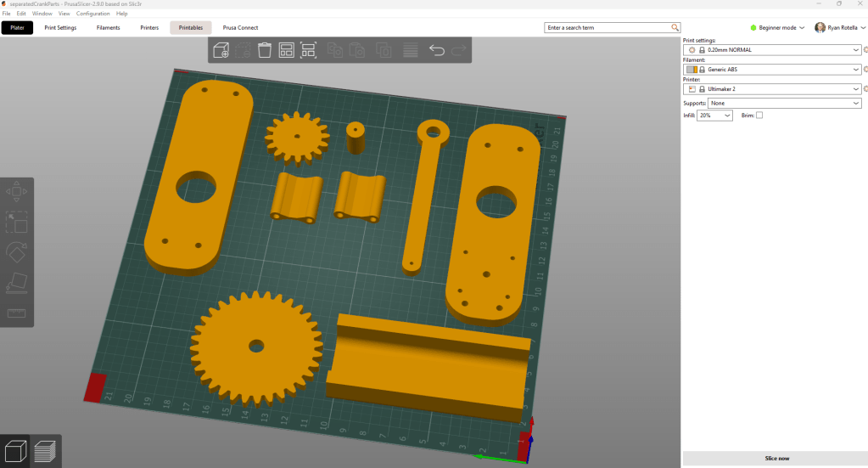The image size is (868, 468).
Task: Select the Place on face tool
Action: coord(16,283)
